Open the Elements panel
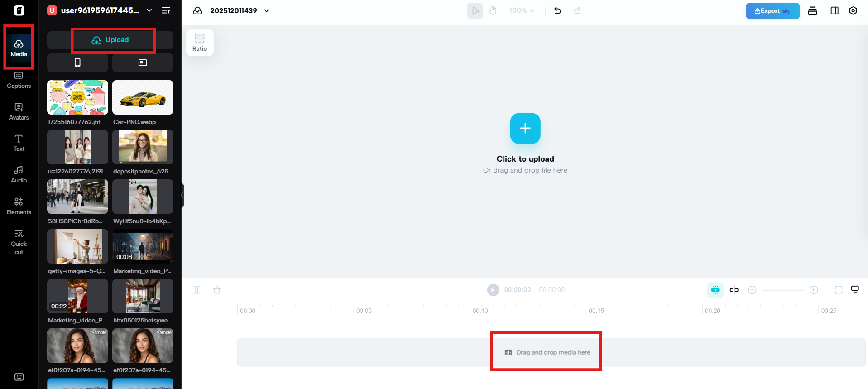 tap(19, 207)
